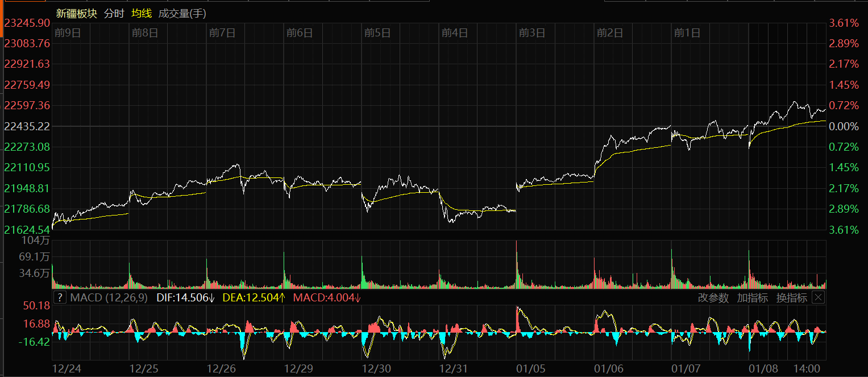Switch to the 分时 chart label
This screenshot has height=377, width=868.
(114, 14)
